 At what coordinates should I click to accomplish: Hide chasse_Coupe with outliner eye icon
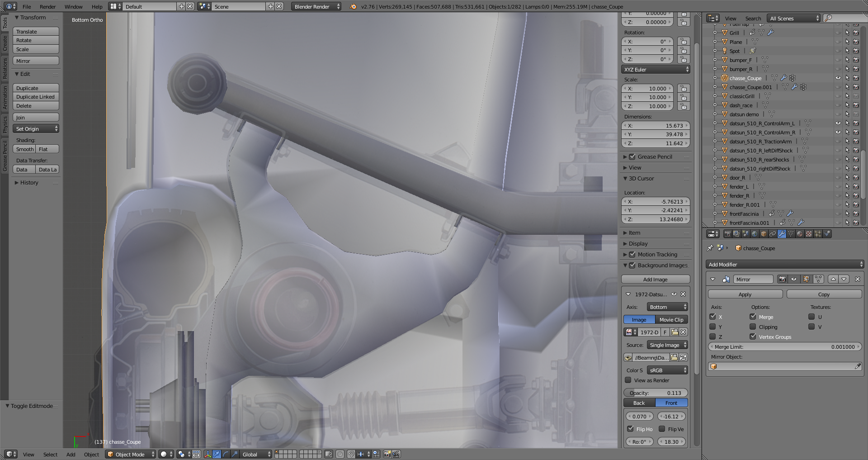838,78
